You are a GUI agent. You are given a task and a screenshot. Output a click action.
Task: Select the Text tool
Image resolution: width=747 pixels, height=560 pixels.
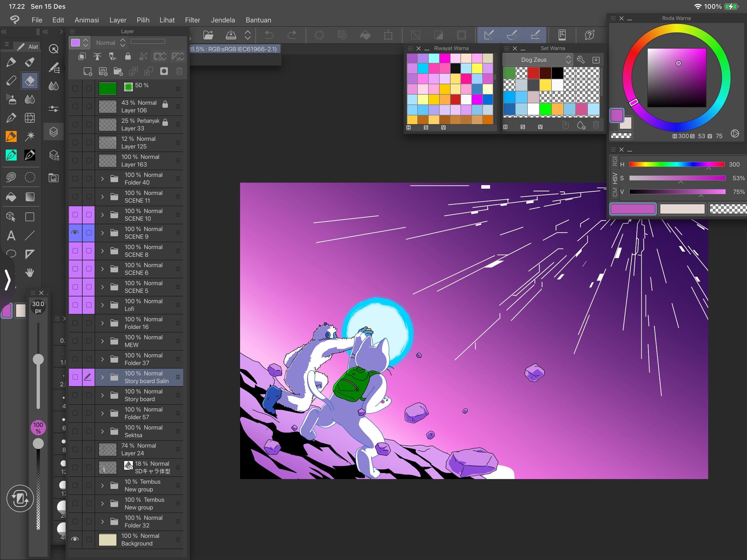click(11, 235)
